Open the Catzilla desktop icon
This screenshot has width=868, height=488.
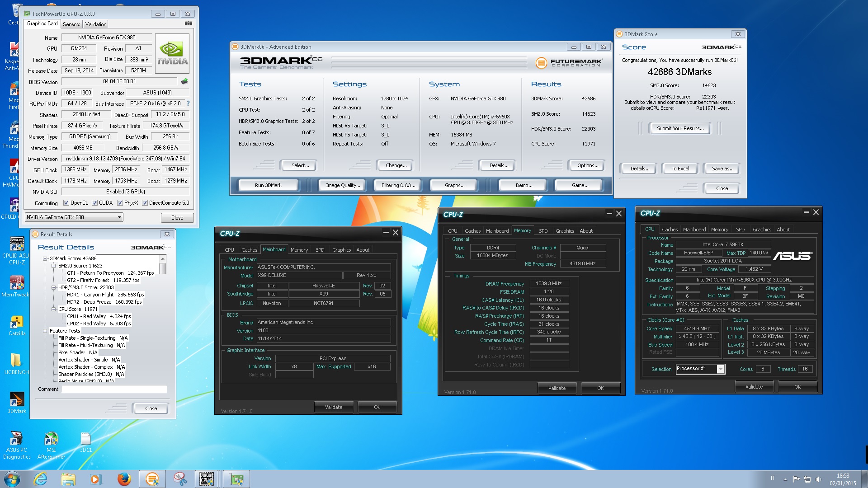pyautogui.click(x=17, y=325)
